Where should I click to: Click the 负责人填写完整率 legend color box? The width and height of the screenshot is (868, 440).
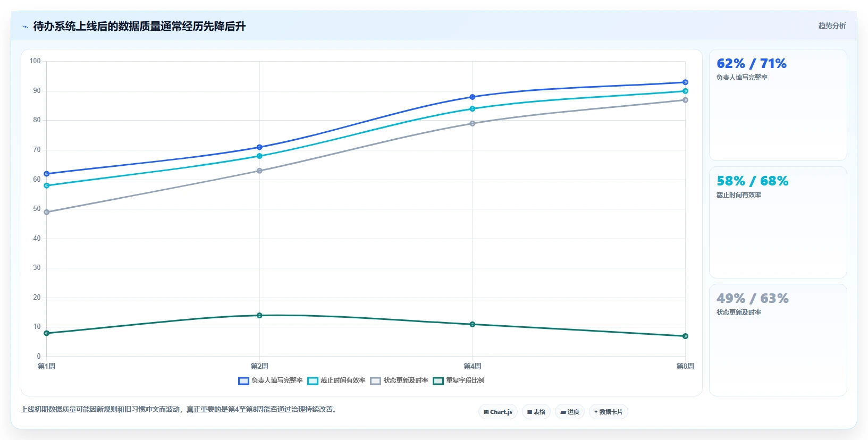(243, 380)
